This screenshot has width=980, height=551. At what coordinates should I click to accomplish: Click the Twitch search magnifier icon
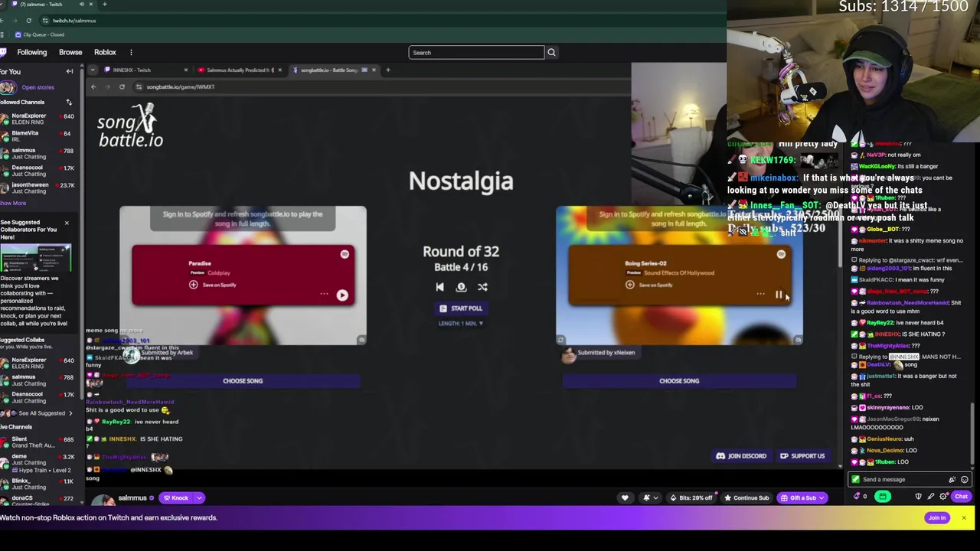point(551,53)
